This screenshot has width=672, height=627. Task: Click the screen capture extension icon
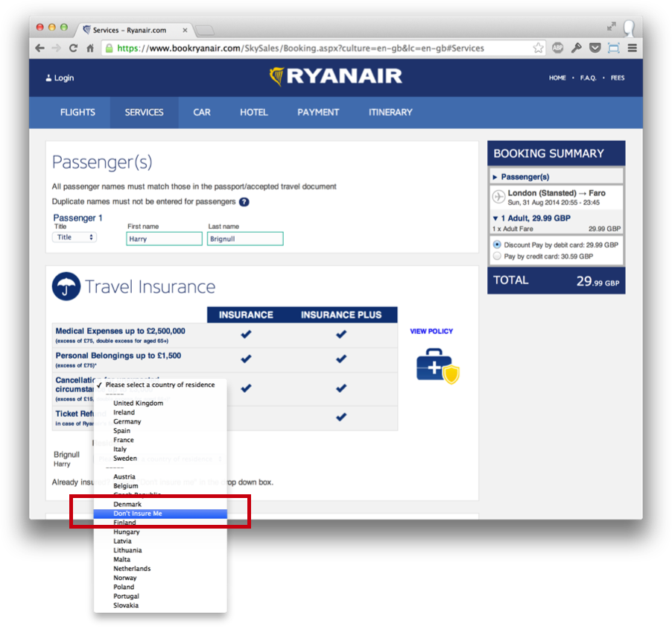614,48
